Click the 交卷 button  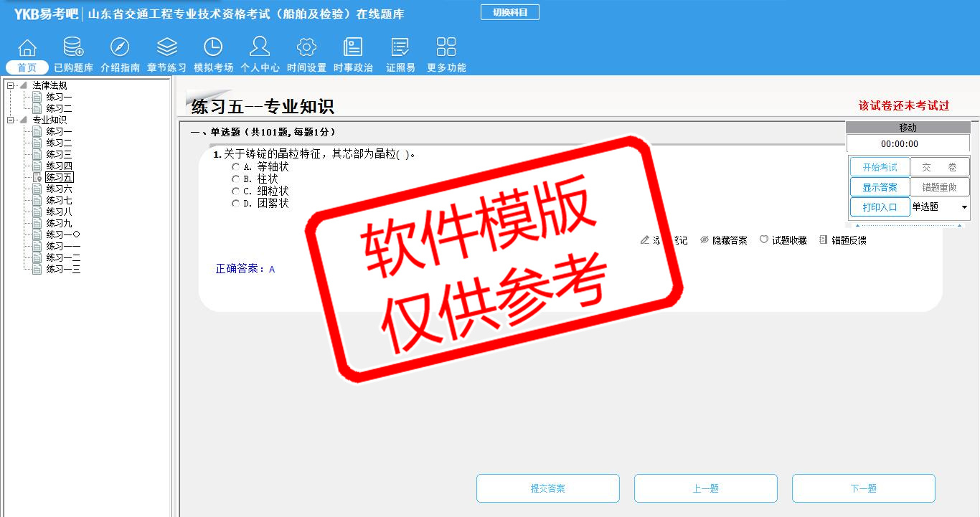pyautogui.click(x=940, y=167)
